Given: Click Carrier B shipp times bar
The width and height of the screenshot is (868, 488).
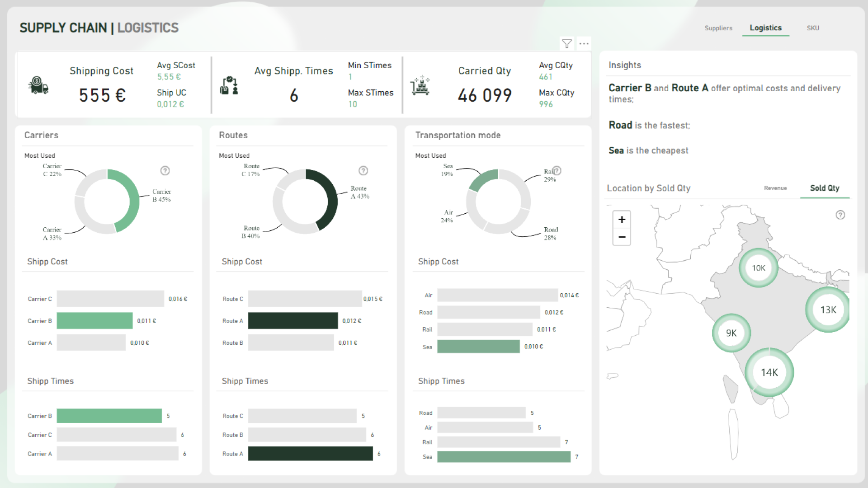Looking at the screenshot, I should pyautogui.click(x=109, y=416).
